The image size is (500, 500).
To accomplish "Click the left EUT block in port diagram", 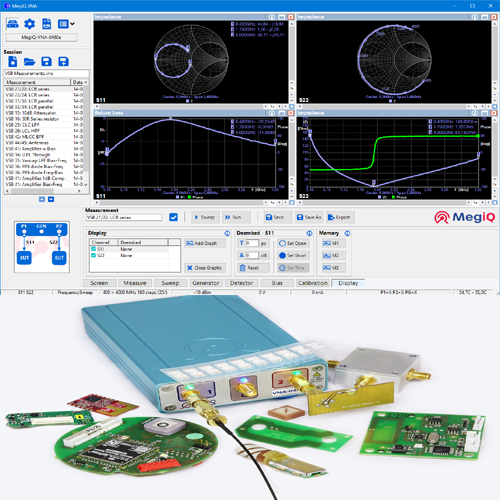I will [24, 258].
